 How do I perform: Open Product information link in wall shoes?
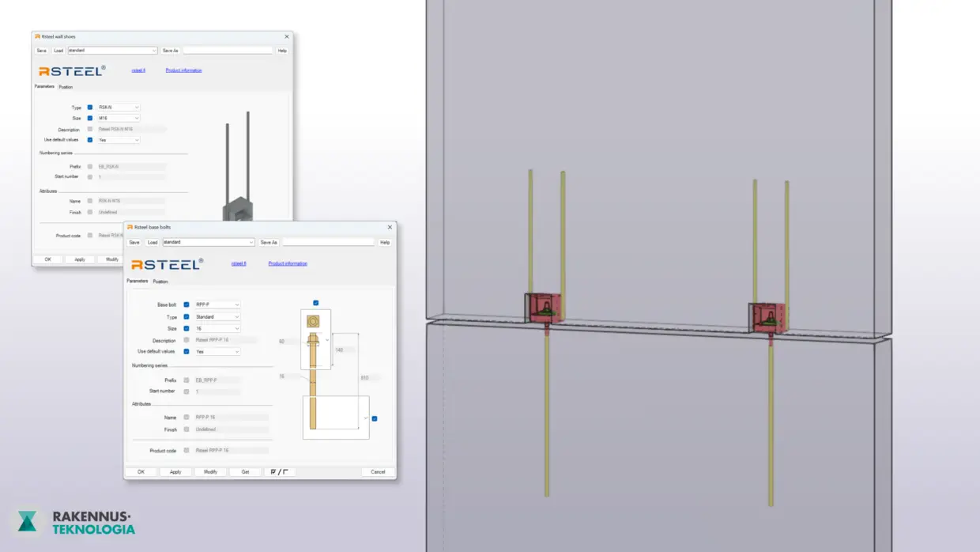coord(183,70)
